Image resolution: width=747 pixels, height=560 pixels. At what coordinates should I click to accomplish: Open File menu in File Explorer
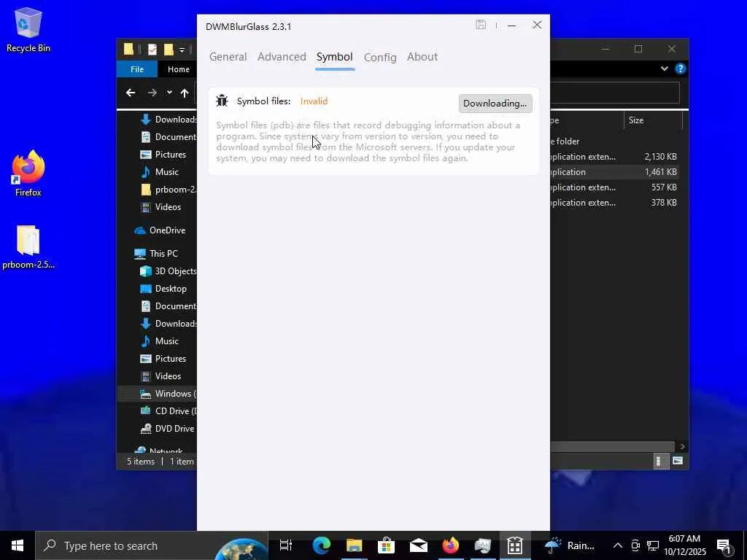click(x=137, y=69)
